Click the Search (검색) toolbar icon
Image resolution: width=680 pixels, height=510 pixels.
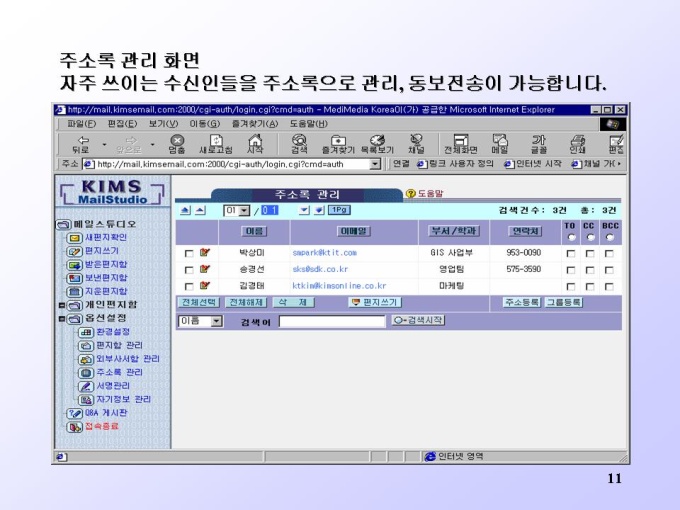click(x=299, y=144)
